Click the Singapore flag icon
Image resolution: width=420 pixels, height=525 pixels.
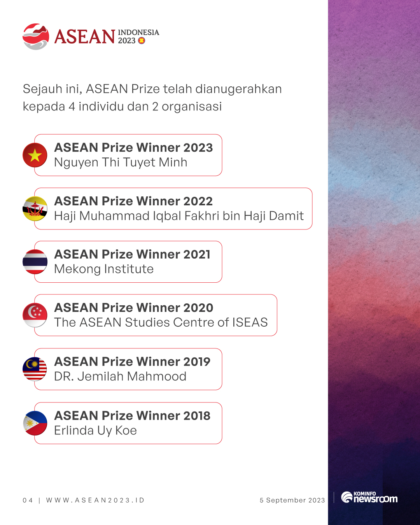coord(35,315)
